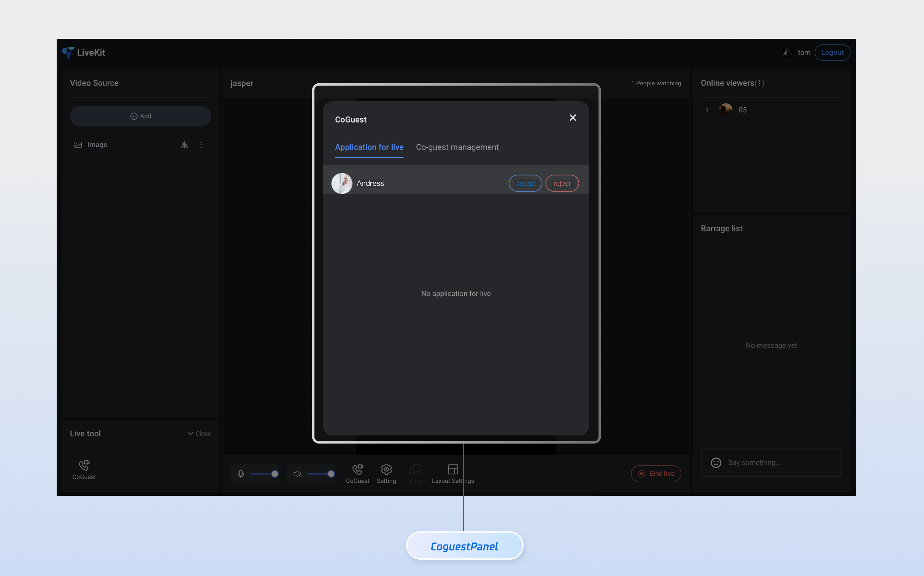This screenshot has height=576, width=924.
Task: Collapse the Live tool panel via Close
Action: coord(199,434)
